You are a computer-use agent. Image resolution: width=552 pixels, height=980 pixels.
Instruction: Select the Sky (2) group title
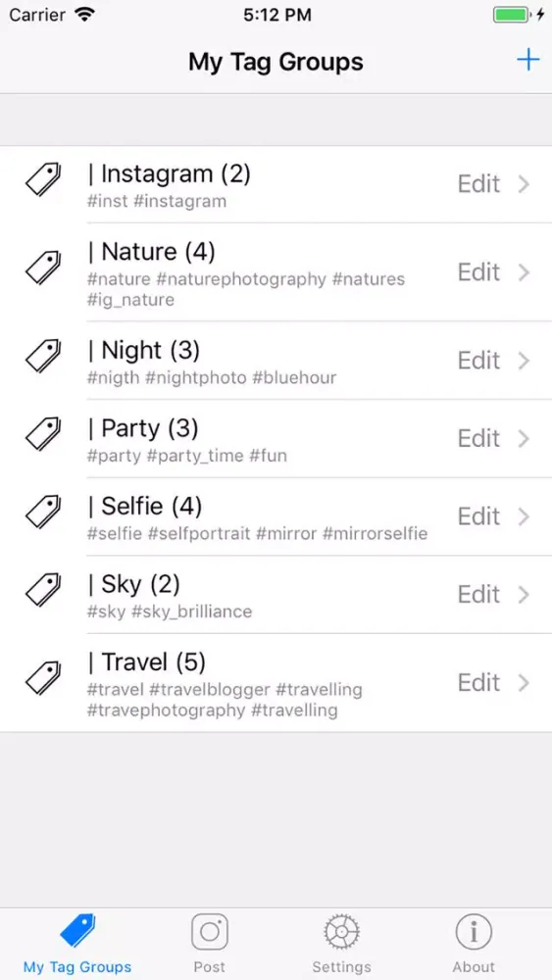133,584
